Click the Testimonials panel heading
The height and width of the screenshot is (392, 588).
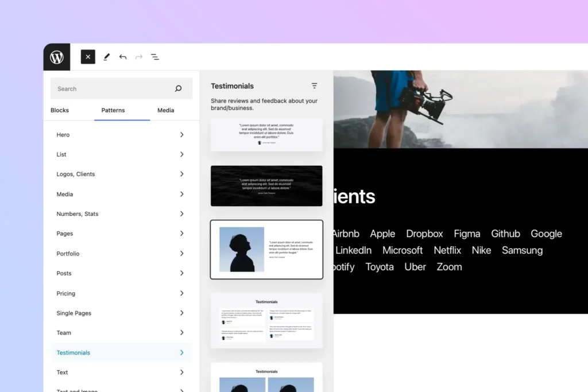click(232, 86)
